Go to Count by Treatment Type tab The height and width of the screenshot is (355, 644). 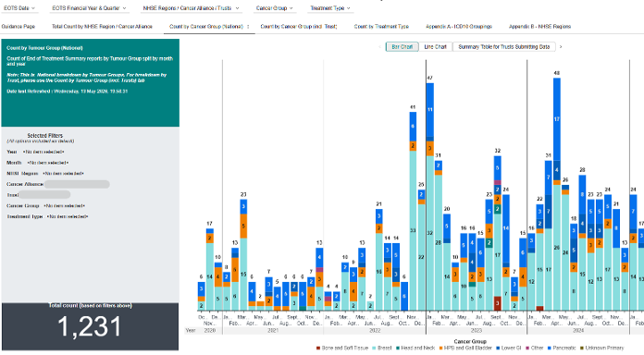(381, 26)
